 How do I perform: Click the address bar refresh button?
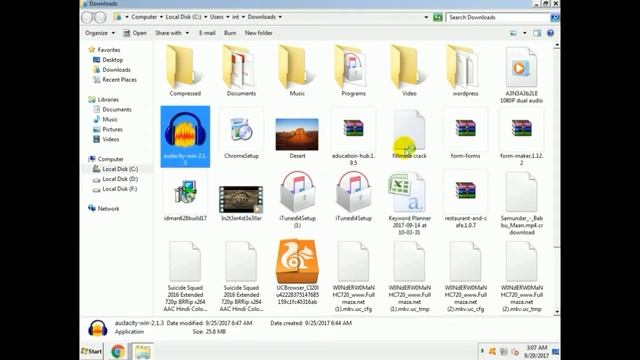pyautogui.click(x=438, y=17)
